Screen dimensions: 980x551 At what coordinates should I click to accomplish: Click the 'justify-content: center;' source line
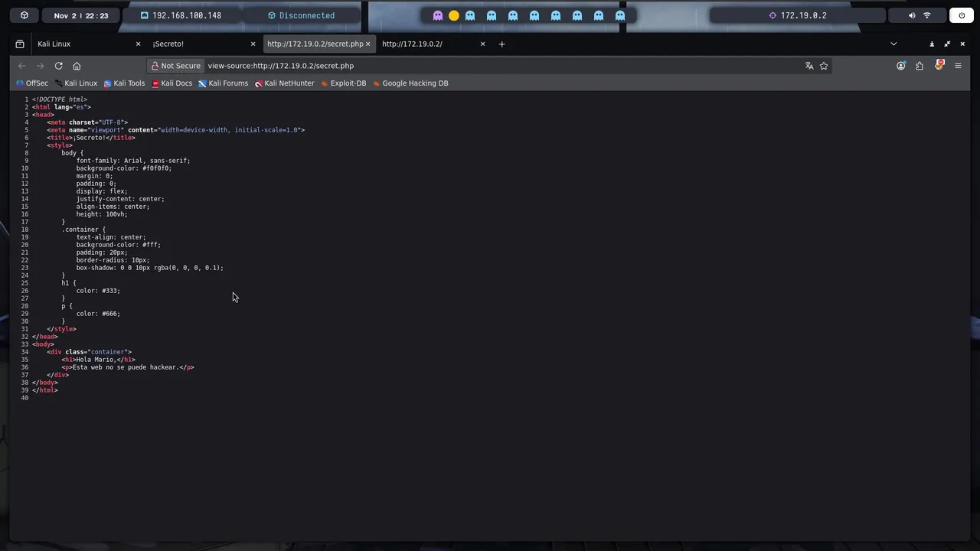[x=120, y=199]
